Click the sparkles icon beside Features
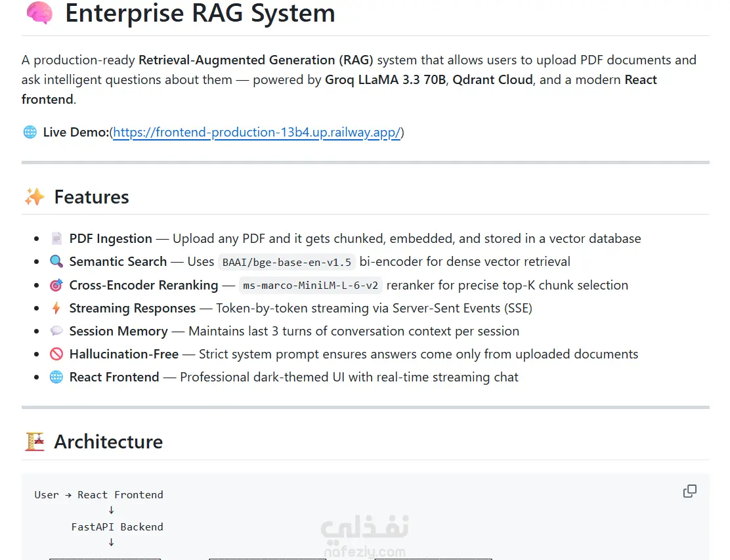 (x=34, y=197)
